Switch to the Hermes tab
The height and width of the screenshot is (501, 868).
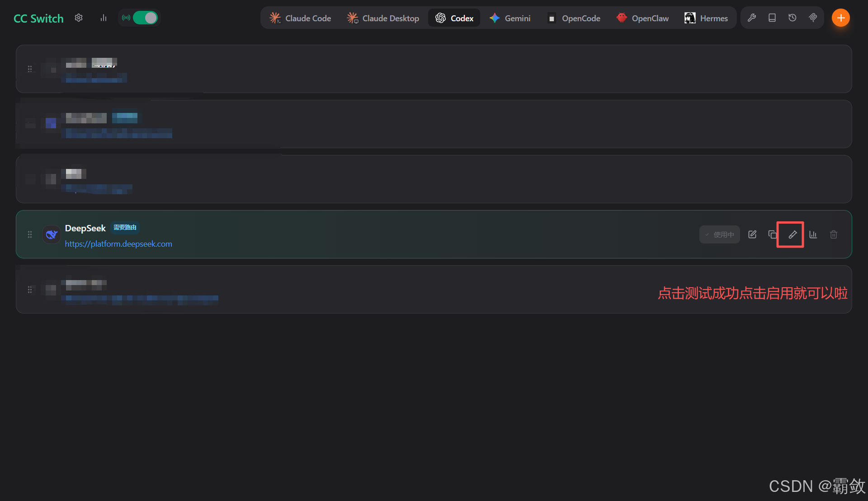706,18
